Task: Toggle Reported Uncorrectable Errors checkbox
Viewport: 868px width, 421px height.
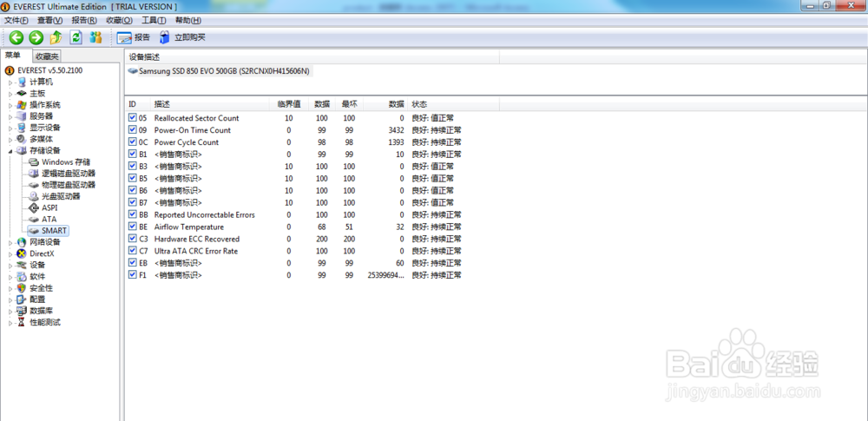Action: [x=132, y=214]
